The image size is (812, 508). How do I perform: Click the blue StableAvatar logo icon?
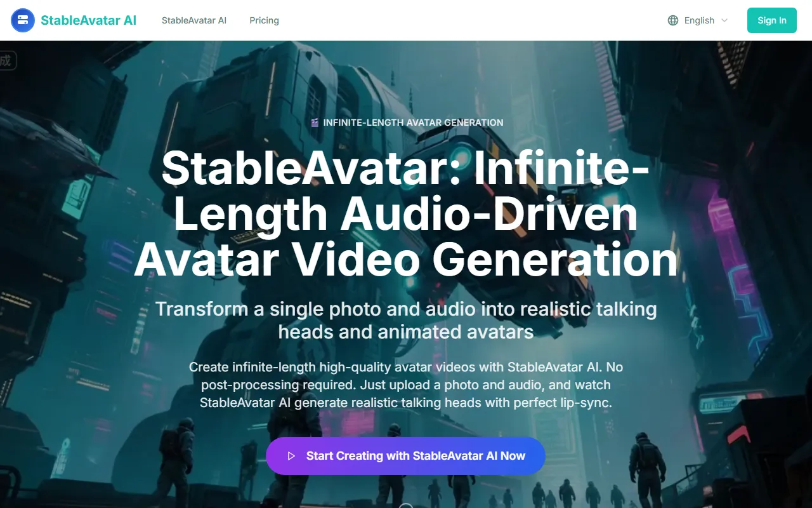coord(23,20)
